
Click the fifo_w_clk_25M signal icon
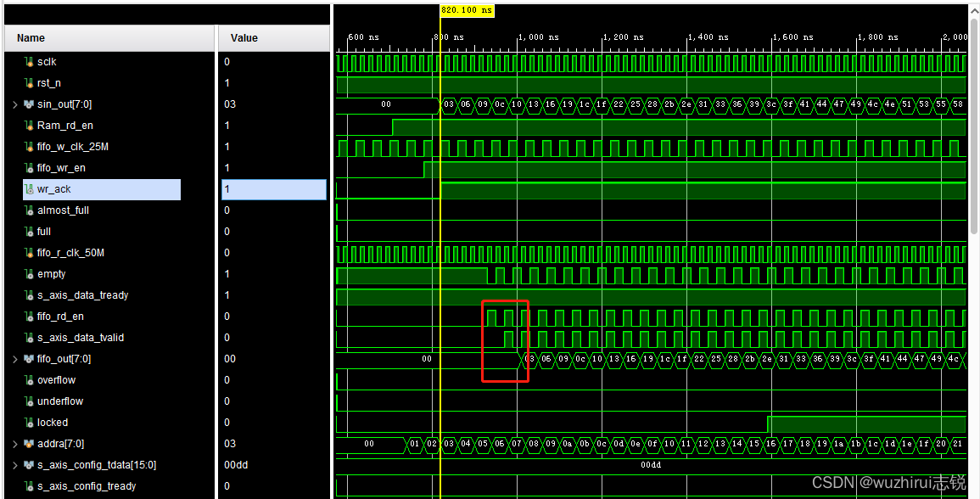pyautogui.click(x=29, y=147)
